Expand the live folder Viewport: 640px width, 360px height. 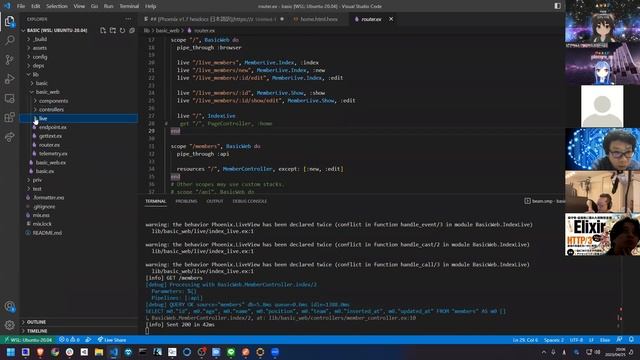79,118
